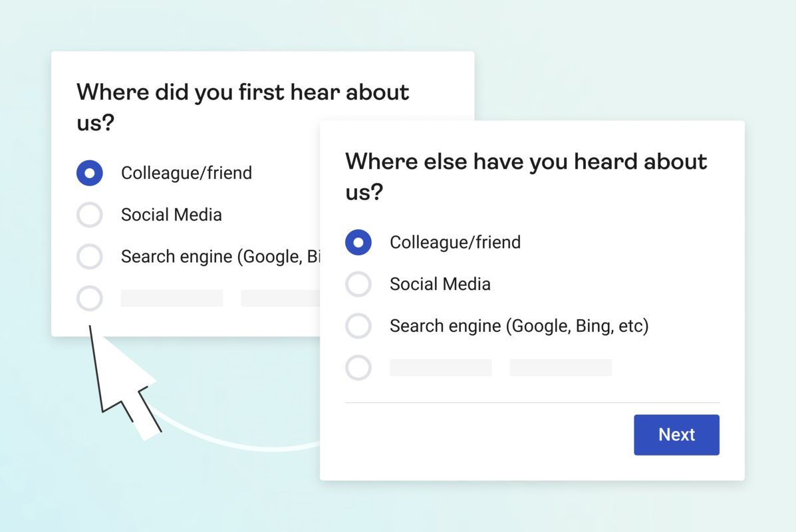Select the blank bottom option in the first question

[x=90, y=299]
